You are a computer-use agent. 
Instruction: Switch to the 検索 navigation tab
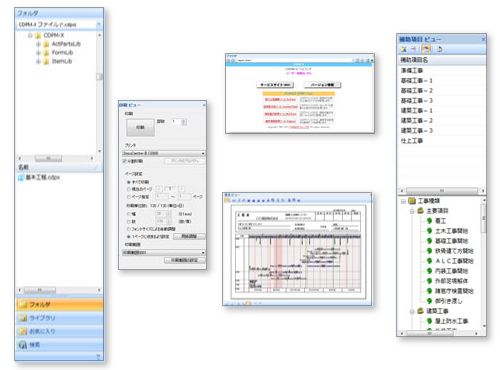pos(59,345)
